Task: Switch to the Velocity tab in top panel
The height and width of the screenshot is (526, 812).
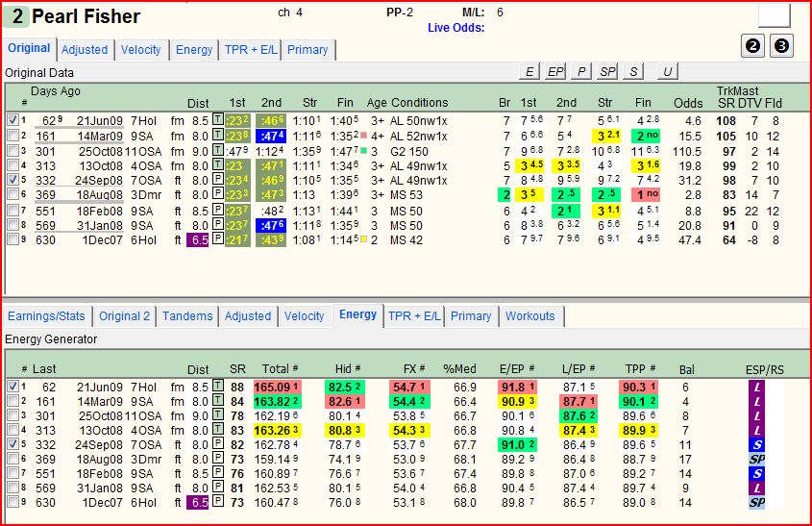Action: click(141, 50)
